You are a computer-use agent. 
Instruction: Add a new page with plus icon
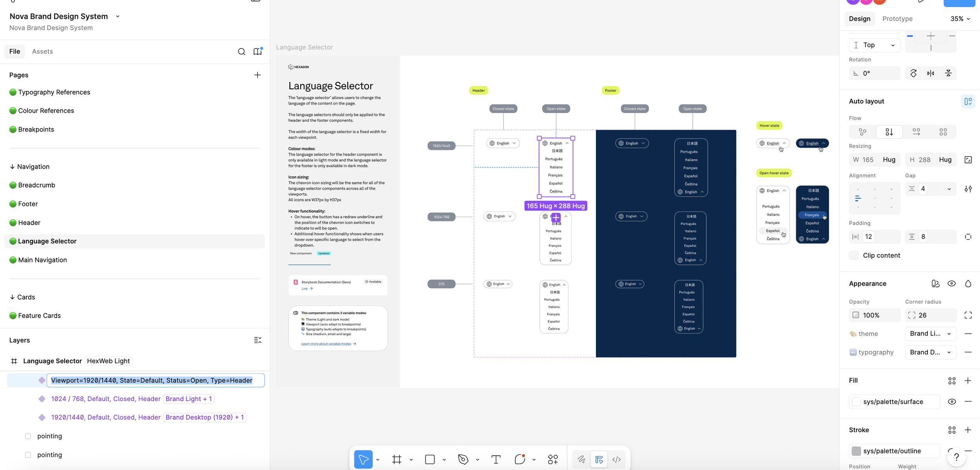point(257,75)
